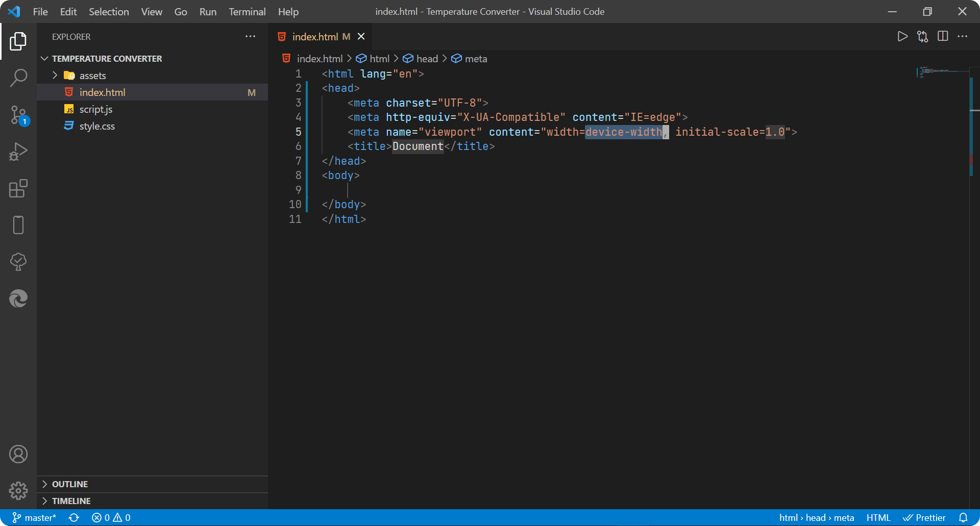The height and width of the screenshot is (526, 980).
Task: Click the HTML language mode button
Action: (878, 517)
